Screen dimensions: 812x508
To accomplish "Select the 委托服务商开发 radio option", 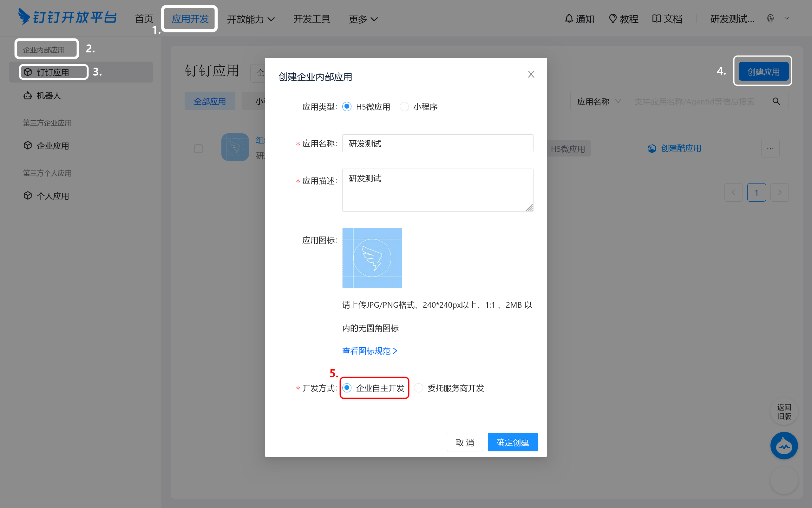I will point(418,388).
